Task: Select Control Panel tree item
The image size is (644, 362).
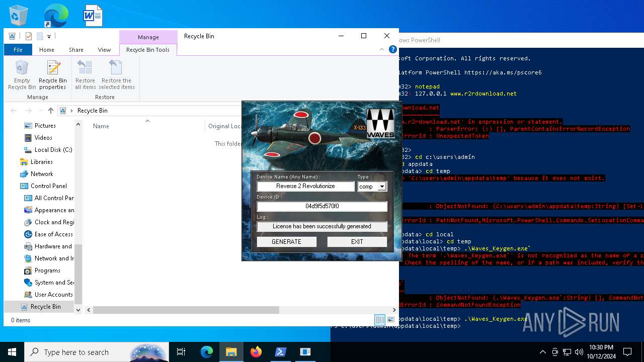Action: coord(48,186)
